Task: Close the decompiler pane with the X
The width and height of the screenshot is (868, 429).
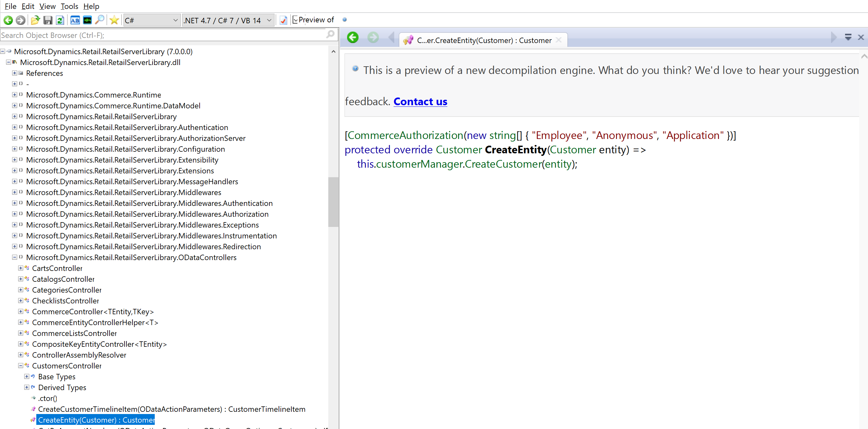Action: tap(861, 37)
